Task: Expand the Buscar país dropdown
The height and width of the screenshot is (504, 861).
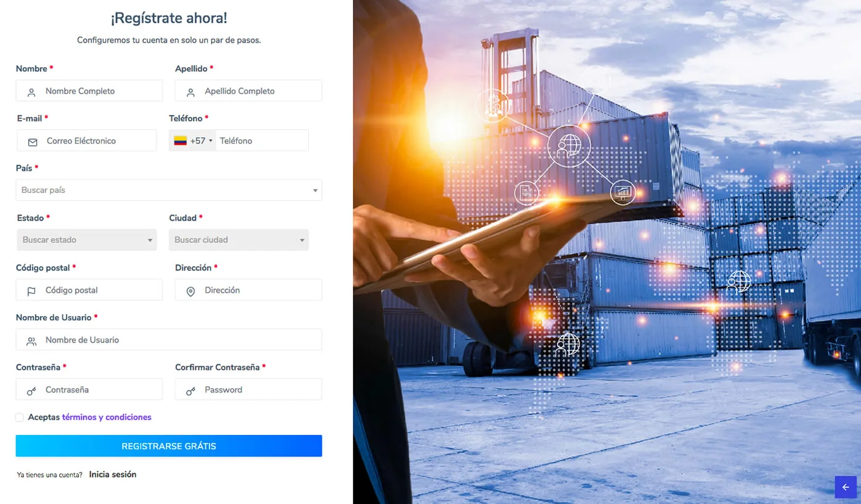Action: (x=169, y=190)
